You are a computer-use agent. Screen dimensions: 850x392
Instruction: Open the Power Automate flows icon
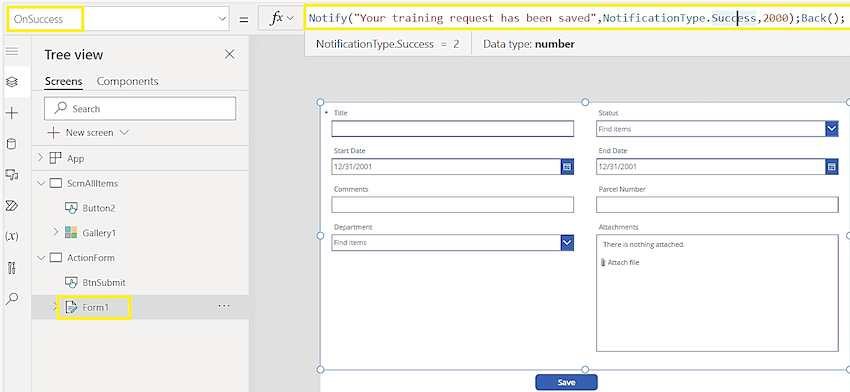[x=12, y=205]
